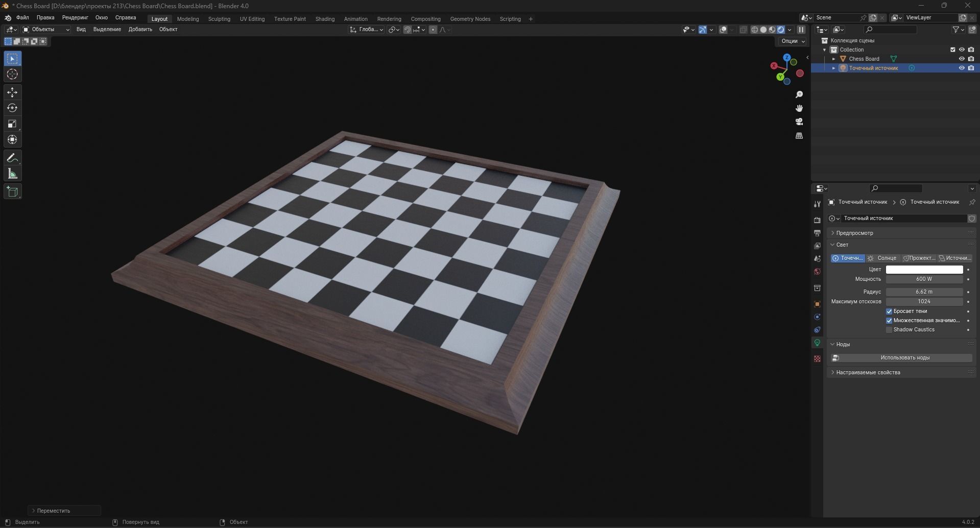Switch to material preview shading
The width and height of the screenshot is (980, 528).
[x=772, y=30]
